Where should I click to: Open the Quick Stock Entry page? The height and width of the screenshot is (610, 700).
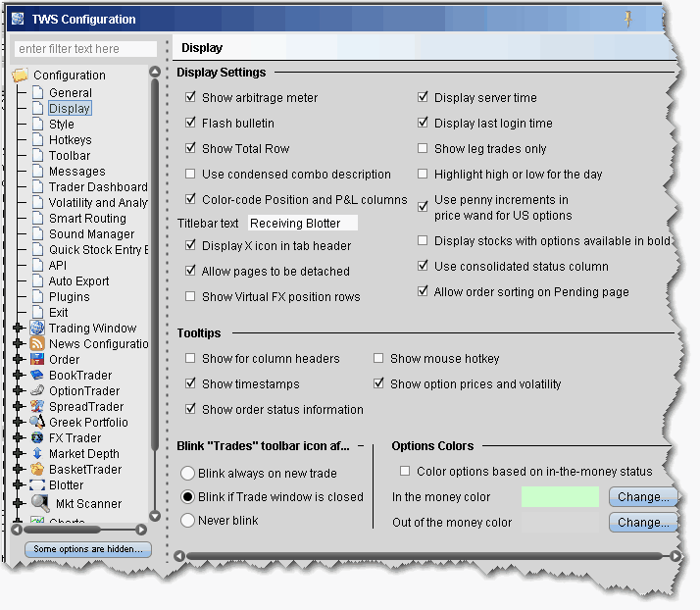click(x=98, y=250)
